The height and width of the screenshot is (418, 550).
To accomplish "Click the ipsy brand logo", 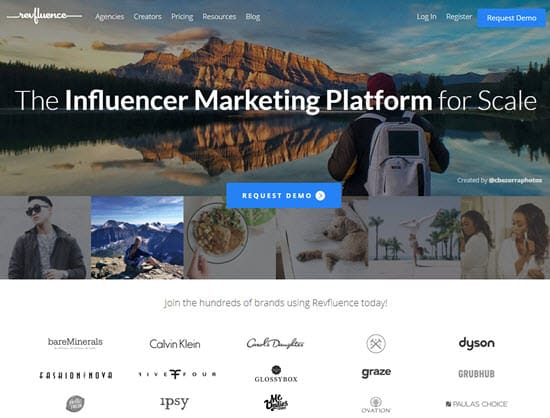I will pyautogui.click(x=174, y=403).
